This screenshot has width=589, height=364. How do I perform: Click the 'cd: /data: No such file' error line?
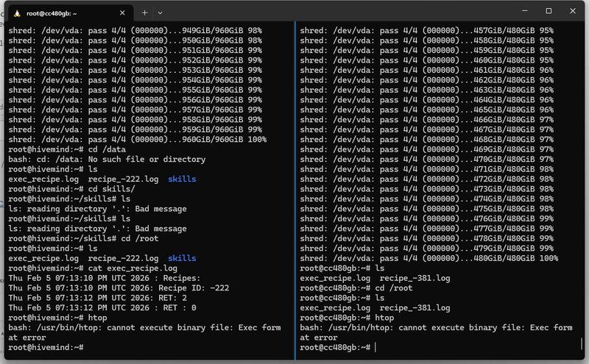click(106, 159)
